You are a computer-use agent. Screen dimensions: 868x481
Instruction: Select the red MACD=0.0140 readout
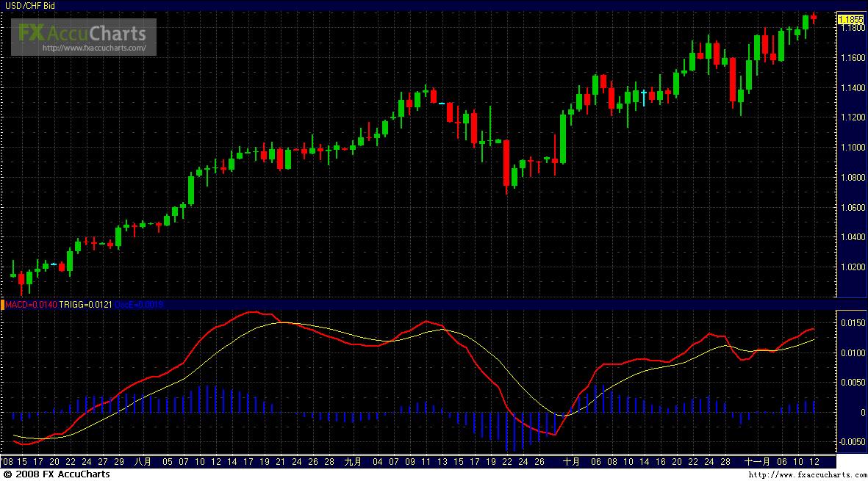31,305
